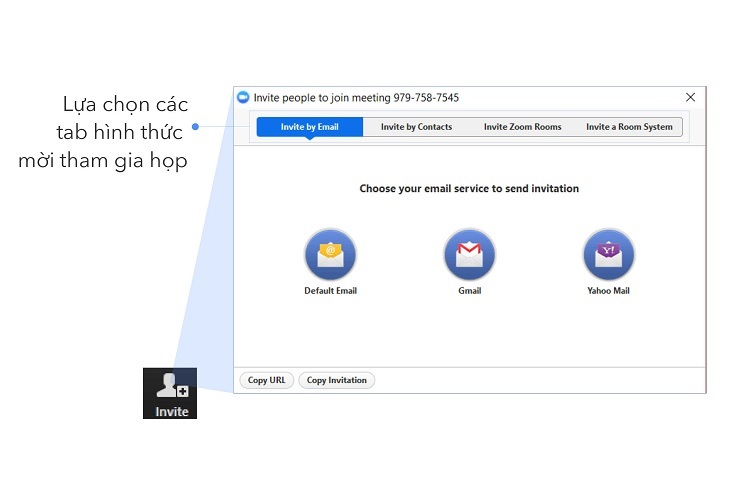Click the Copy Invitation button
755x488 pixels.
[x=336, y=380]
